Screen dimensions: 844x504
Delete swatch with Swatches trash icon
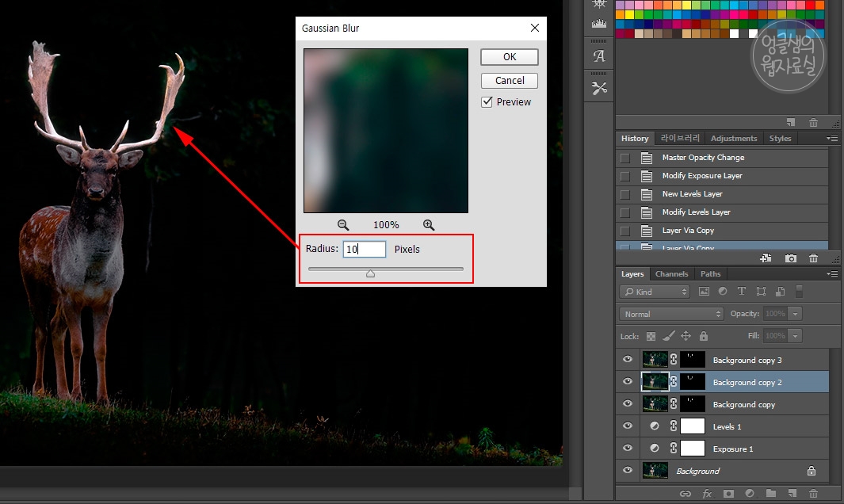tap(813, 122)
